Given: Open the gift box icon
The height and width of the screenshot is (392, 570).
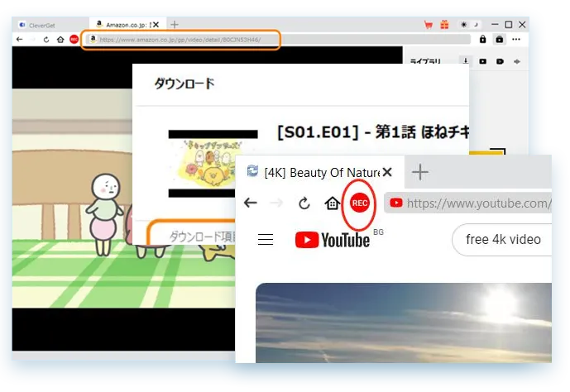Looking at the screenshot, I should (444, 25).
